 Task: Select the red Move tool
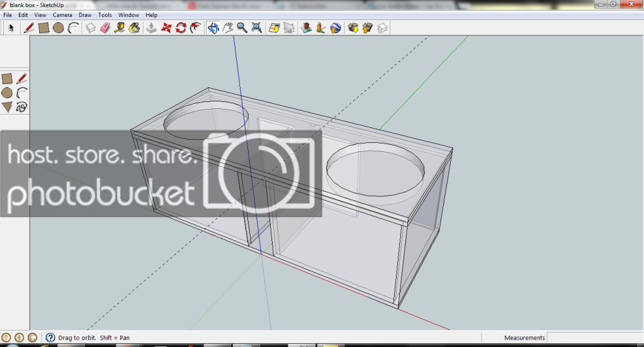[166, 28]
